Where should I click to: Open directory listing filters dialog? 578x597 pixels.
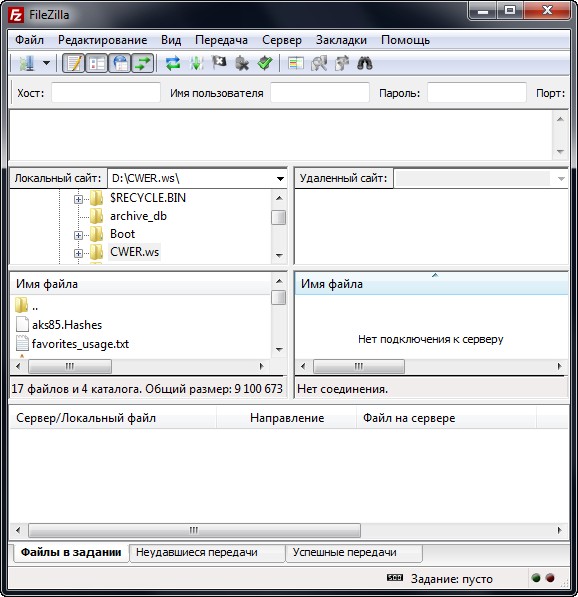pos(295,63)
